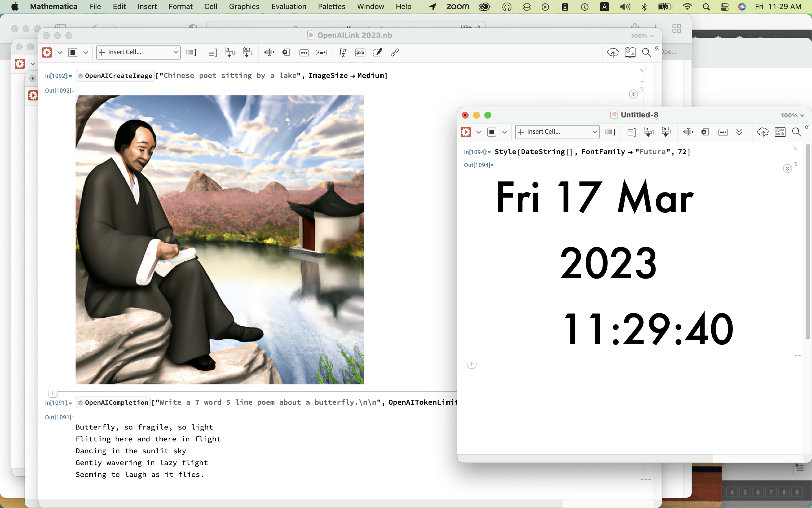Open documentation book icon in OpenAILink 2023.nb
The image size is (812, 508).
tap(630, 52)
